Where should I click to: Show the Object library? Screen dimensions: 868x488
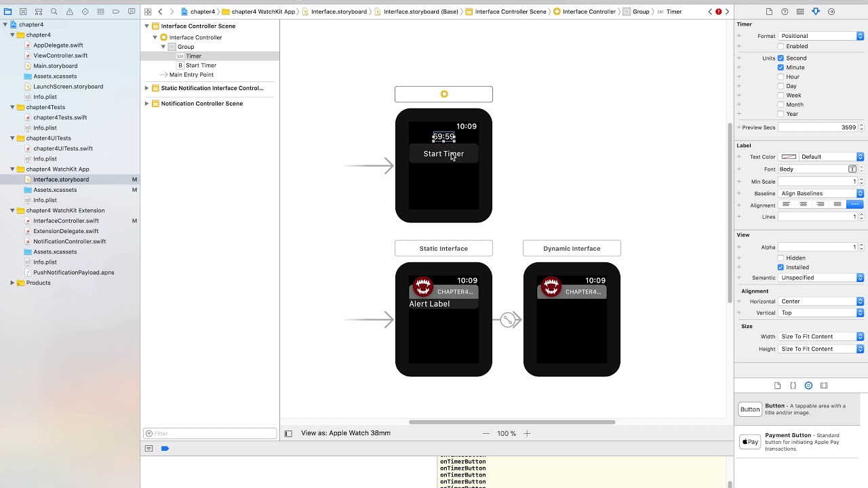pos(808,386)
